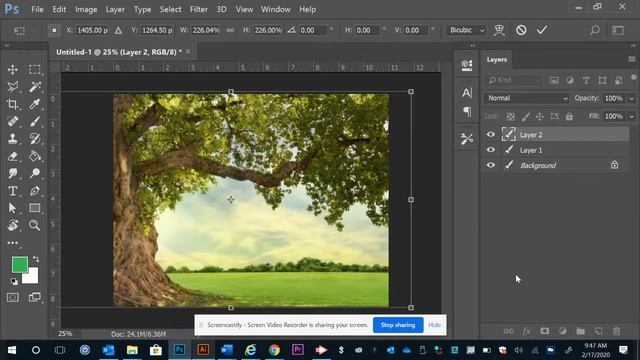Click the Stop sharing button
The width and height of the screenshot is (640, 360).
[x=398, y=325]
